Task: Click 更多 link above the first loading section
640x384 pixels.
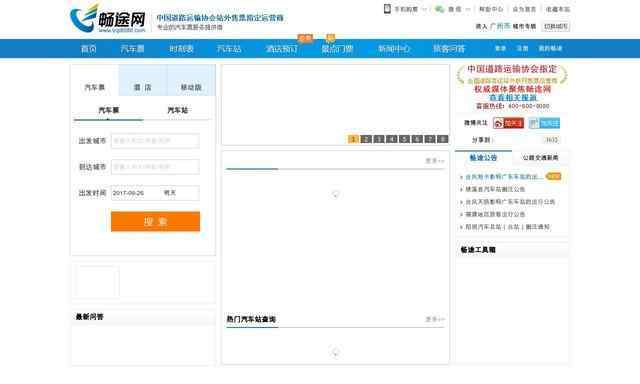Action: click(435, 161)
